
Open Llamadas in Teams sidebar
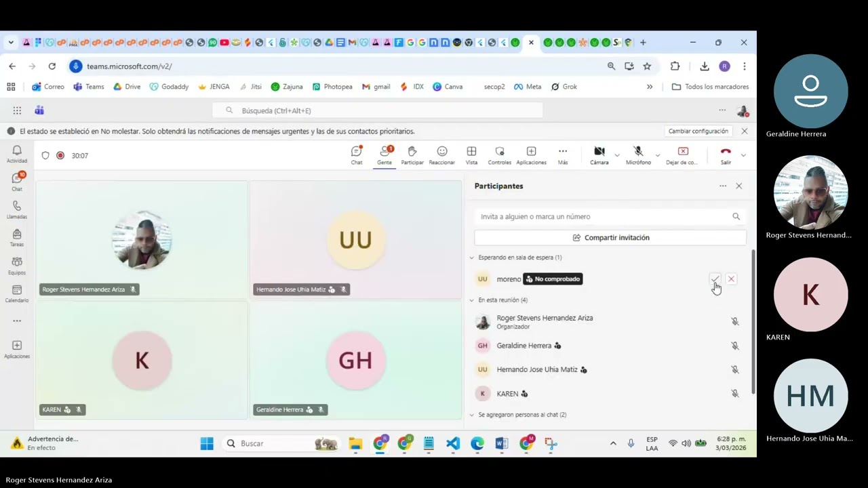coord(17,209)
